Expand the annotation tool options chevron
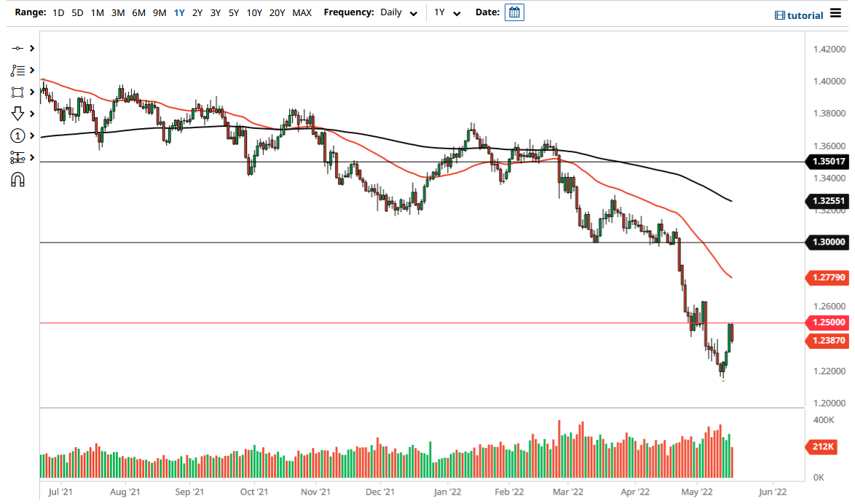 tap(32, 71)
